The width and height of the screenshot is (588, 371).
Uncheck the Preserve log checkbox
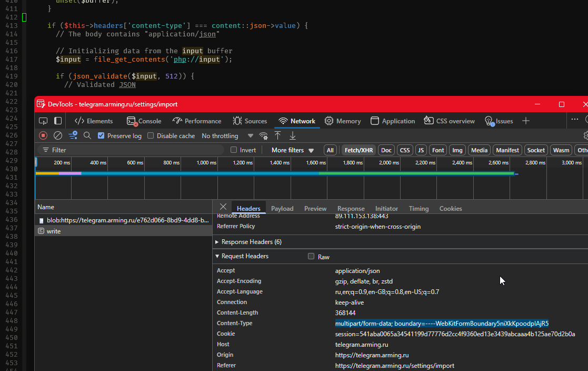102,135
